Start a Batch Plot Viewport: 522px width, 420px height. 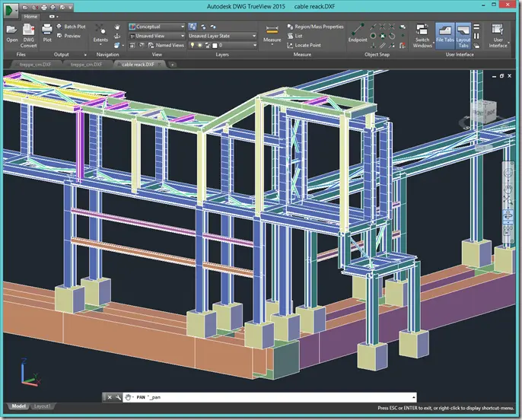click(x=71, y=27)
